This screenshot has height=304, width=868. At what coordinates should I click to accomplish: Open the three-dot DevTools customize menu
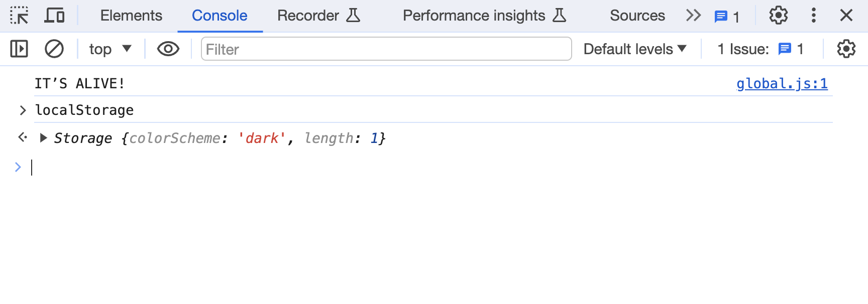tap(813, 16)
